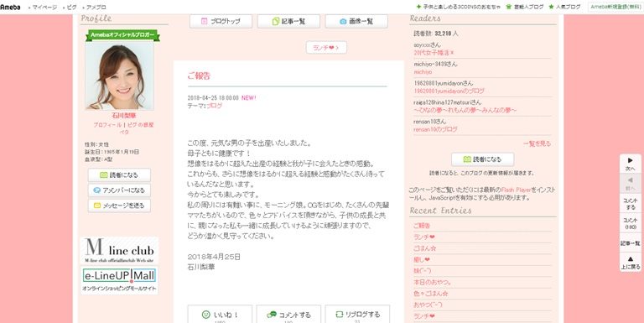Open ごはん☆ recent entry
This screenshot has height=323, width=644.
[424, 248]
